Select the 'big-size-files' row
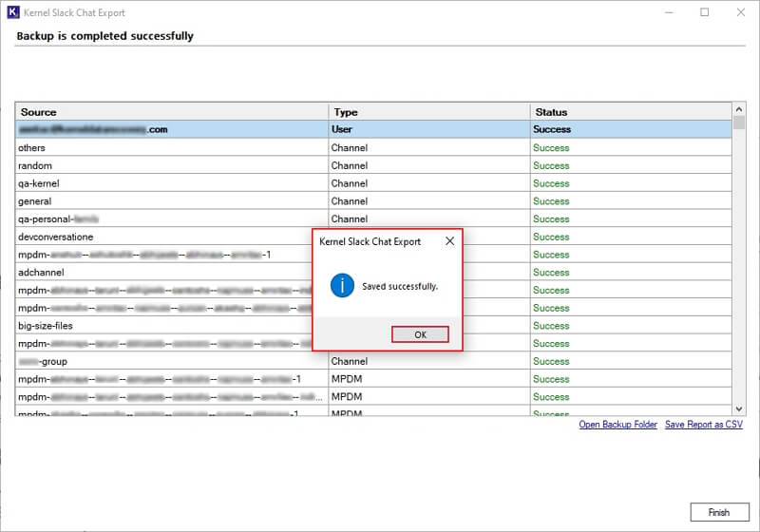 46,326
